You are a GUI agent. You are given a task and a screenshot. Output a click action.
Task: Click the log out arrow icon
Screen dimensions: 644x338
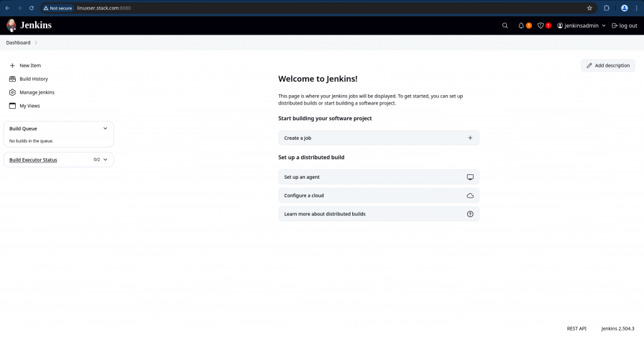[614, 26]
